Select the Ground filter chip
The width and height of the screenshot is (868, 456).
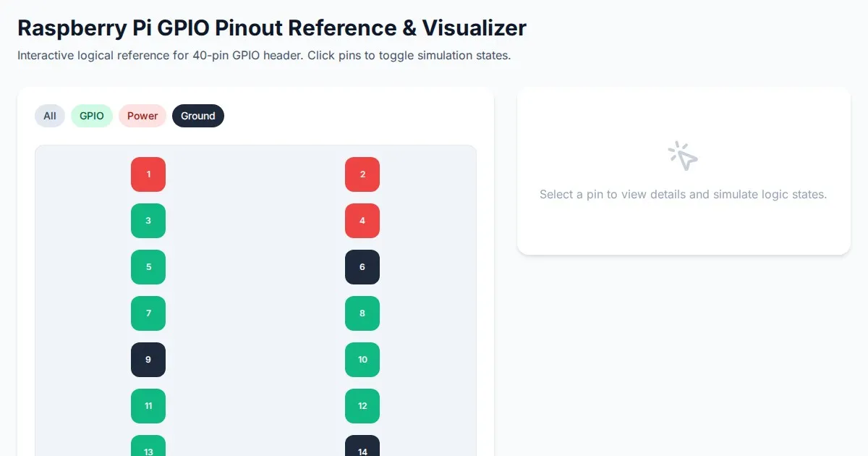click(x=198, y=116)
